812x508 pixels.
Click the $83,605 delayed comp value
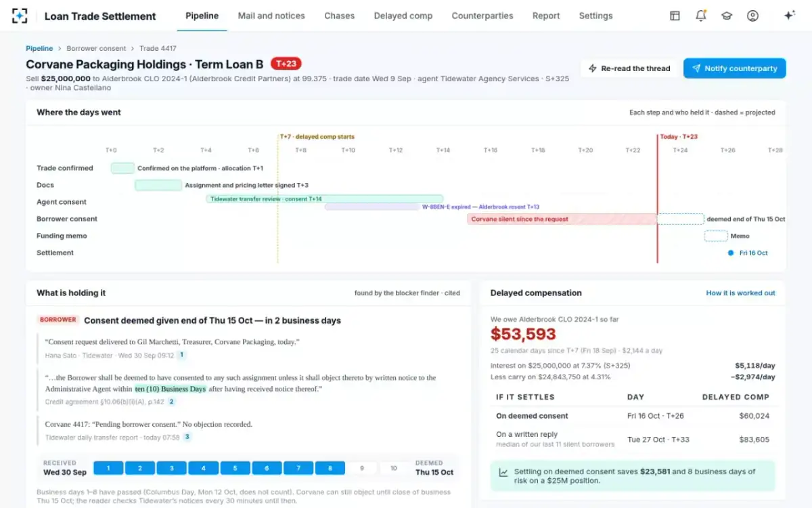tap(754, 439)
